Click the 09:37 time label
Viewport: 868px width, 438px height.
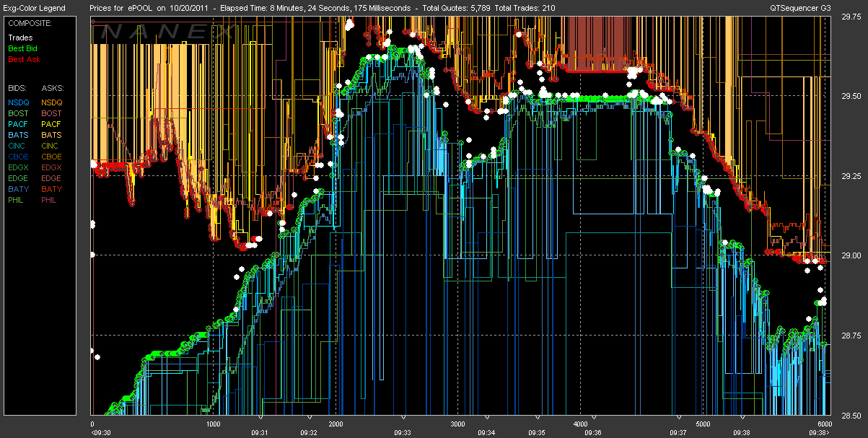(x=678, y=432)
